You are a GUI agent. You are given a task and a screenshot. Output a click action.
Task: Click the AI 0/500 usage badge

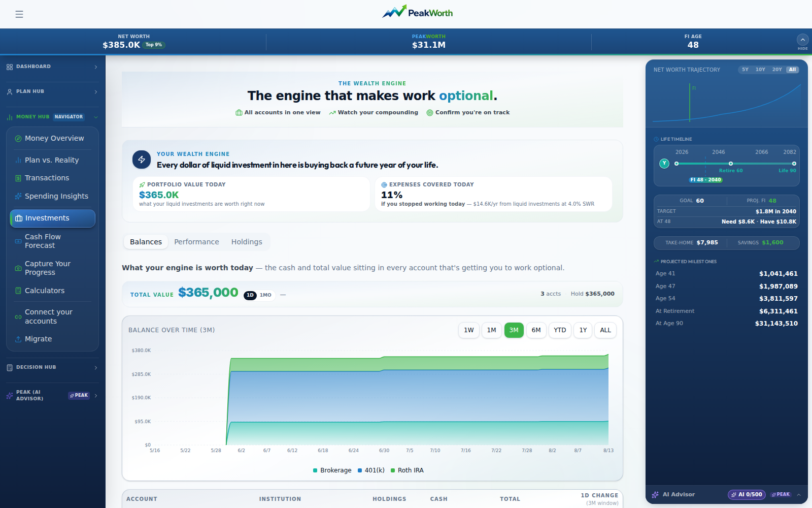pos(747,495)
